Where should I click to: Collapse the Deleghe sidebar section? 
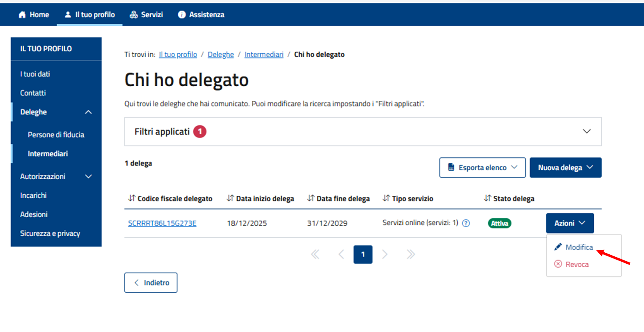88,112
